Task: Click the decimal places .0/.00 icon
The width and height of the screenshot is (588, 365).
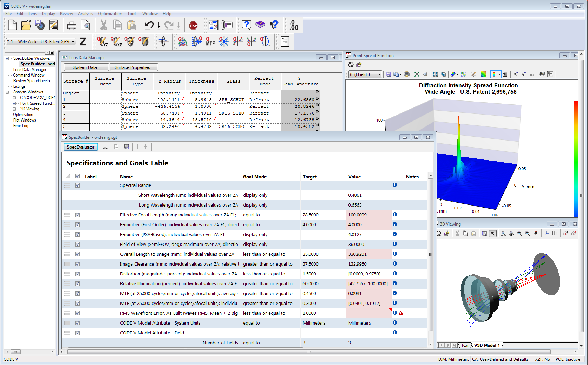Action: [294, 25]
